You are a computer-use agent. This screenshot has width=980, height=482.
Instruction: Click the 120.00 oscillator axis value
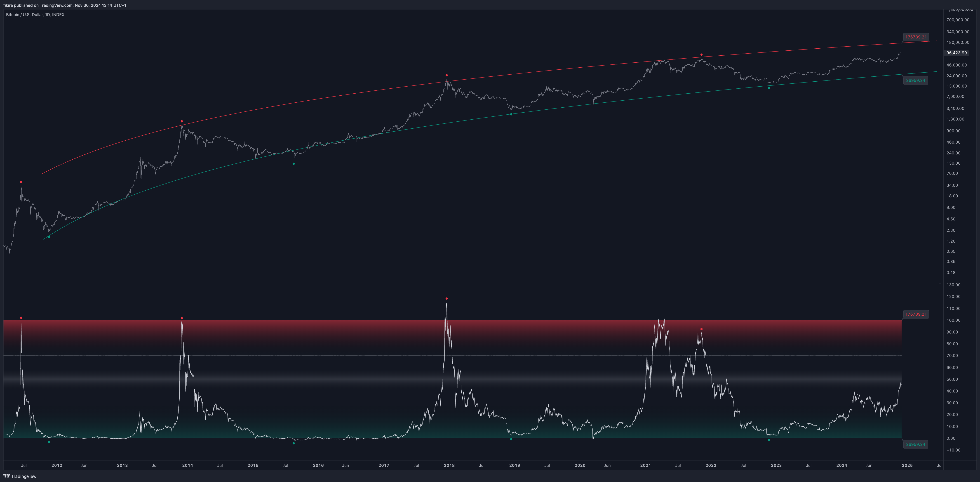click(953, 297)
